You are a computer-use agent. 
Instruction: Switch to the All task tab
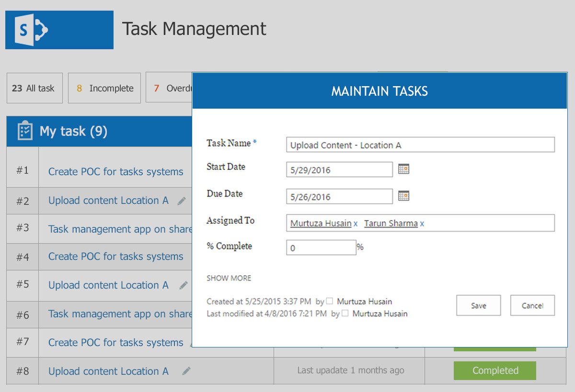point(34,88)
